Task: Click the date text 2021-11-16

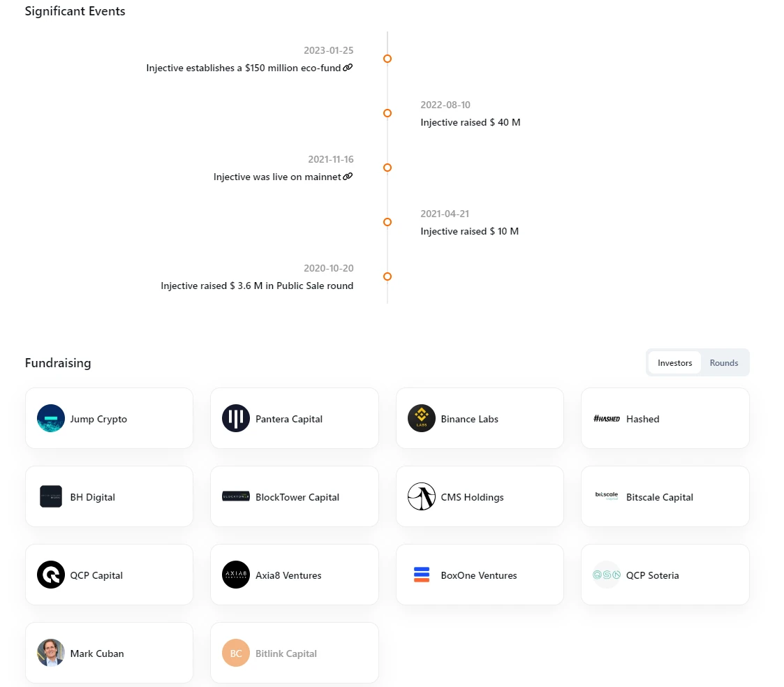Action: (330, 159)
